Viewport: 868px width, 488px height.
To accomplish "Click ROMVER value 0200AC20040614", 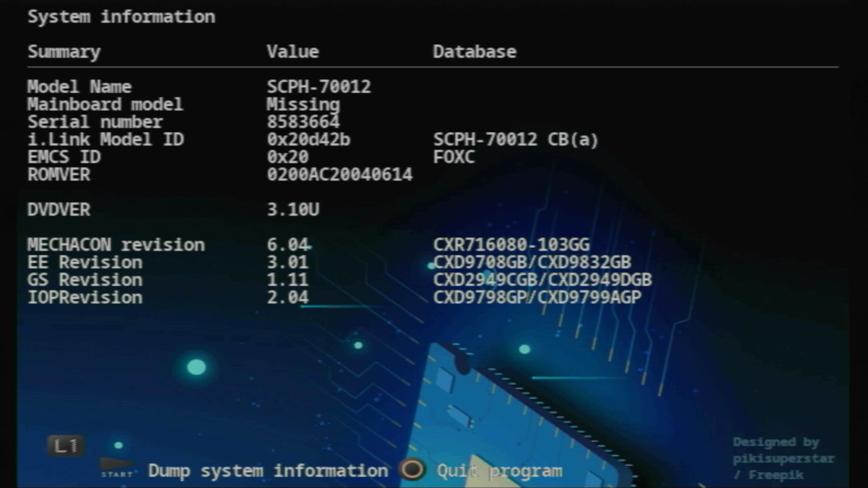I will click(339, 175).
